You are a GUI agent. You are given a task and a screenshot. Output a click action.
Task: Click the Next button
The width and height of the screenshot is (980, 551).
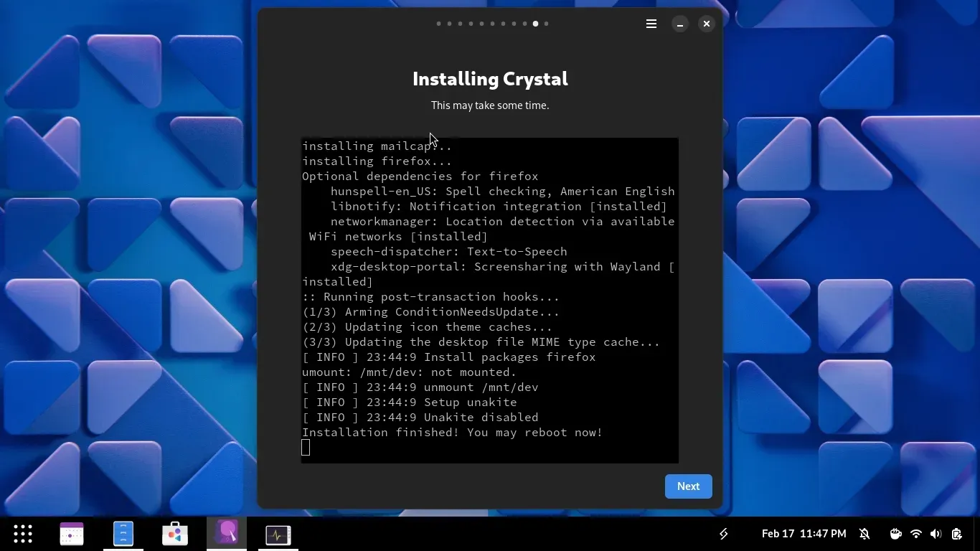tap(688, 486)
